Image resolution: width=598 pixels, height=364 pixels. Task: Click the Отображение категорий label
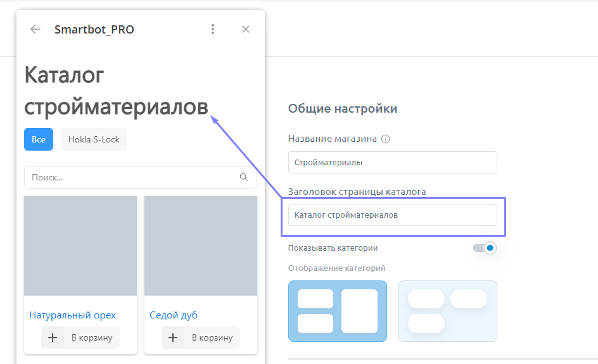click(337, 268)
